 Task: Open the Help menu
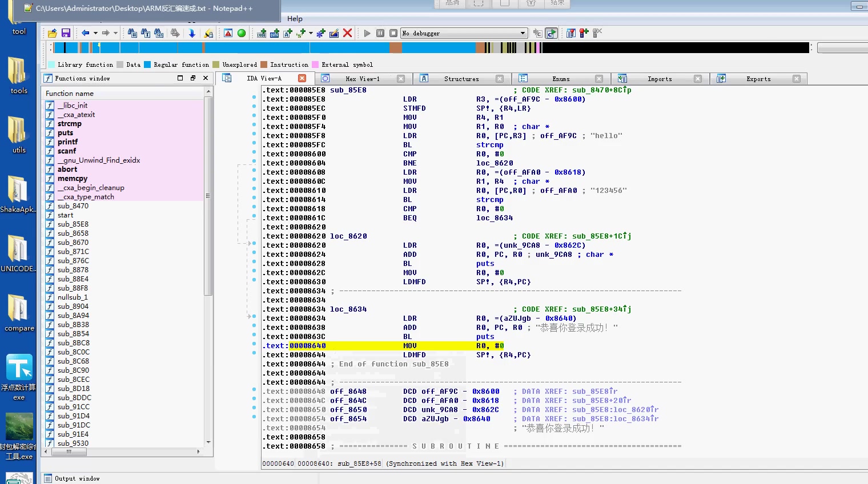click(295, 19)
